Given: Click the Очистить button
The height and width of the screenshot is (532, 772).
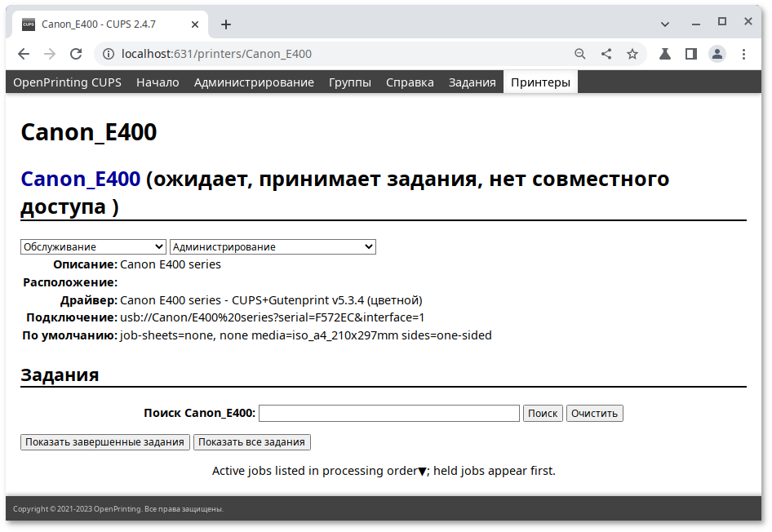Looking at the screenshot, I should [x=594, y=413].
